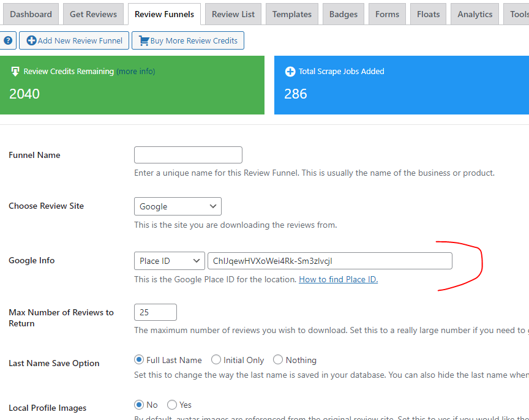
Task: Click the plus icon beside Total Scrape Jobs Added
Action: tap(290, 72)
